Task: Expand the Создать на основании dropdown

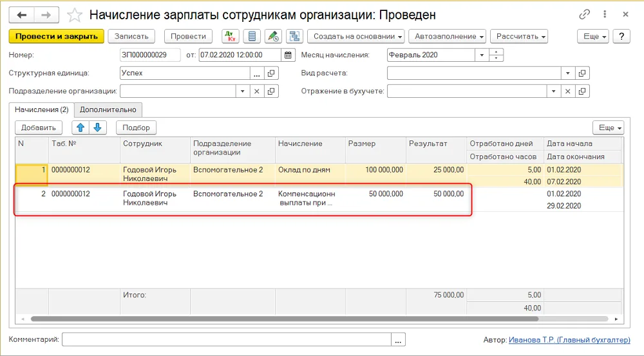Action: pyautogui.click(x=355, y=36)
